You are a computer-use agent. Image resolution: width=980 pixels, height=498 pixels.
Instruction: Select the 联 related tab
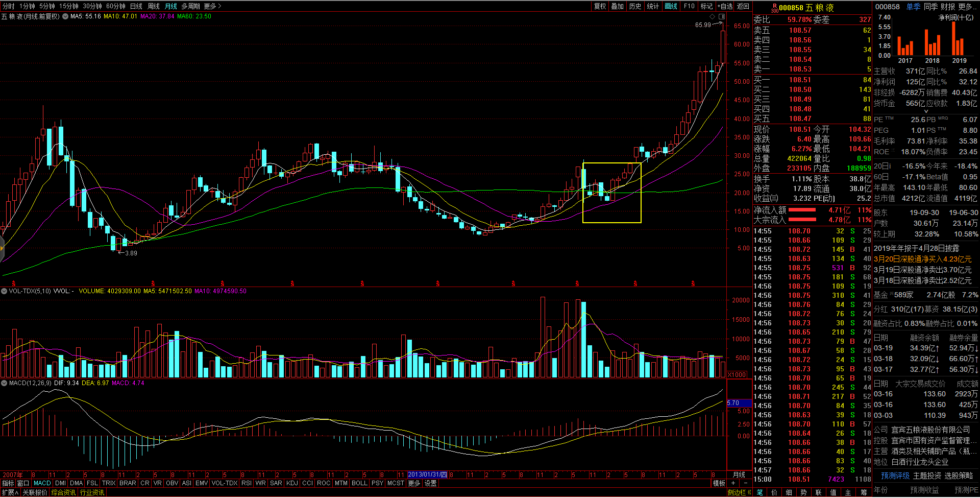coord(819,493)
